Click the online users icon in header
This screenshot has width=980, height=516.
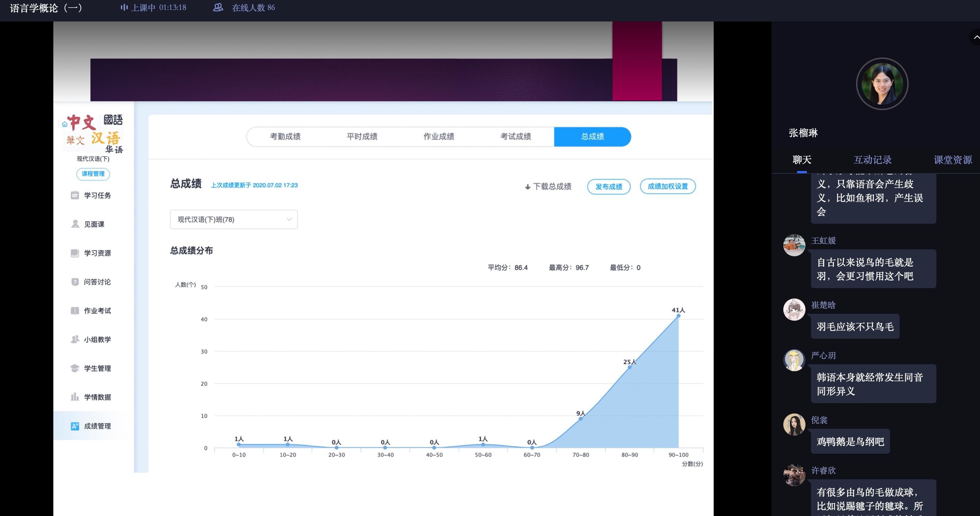coord(218,8)
